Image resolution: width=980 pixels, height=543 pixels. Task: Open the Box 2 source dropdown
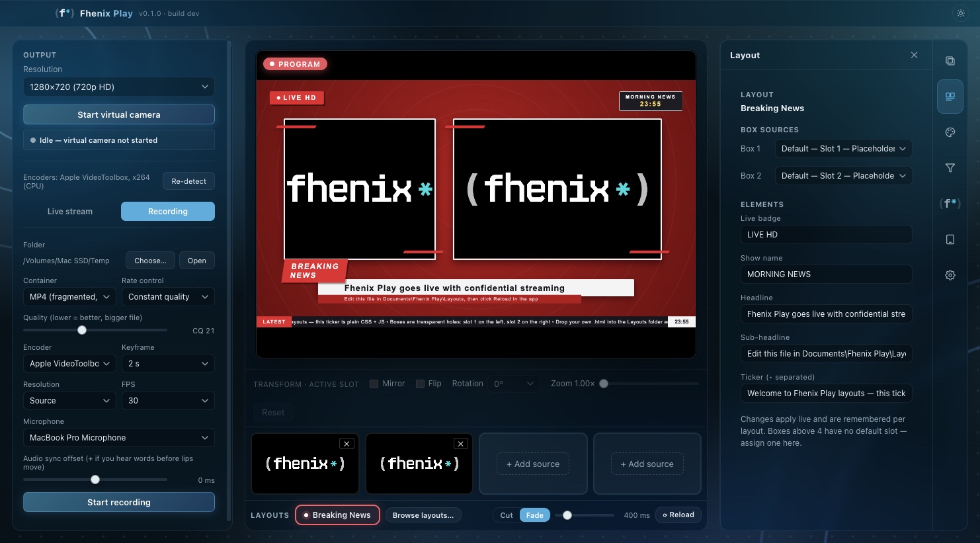(844, 176)
